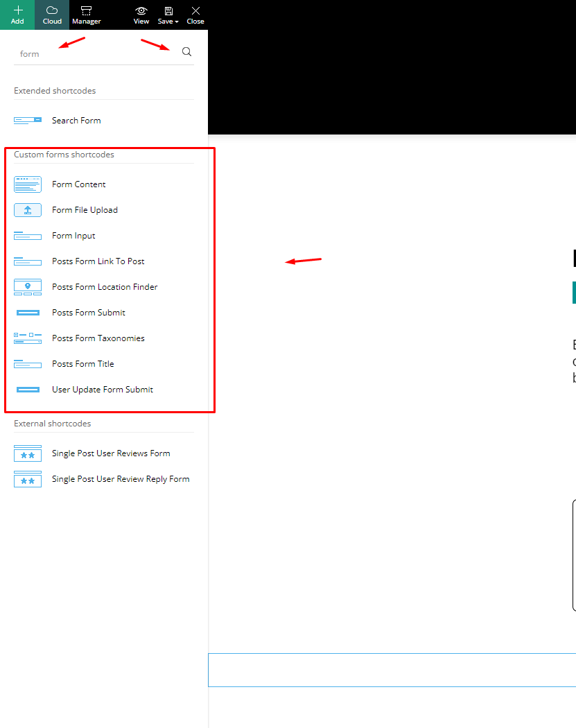Image resolution: width=576 pixels, height=728 pixels.
Task: Click the Form Content icon
Action: pos(28,184)
